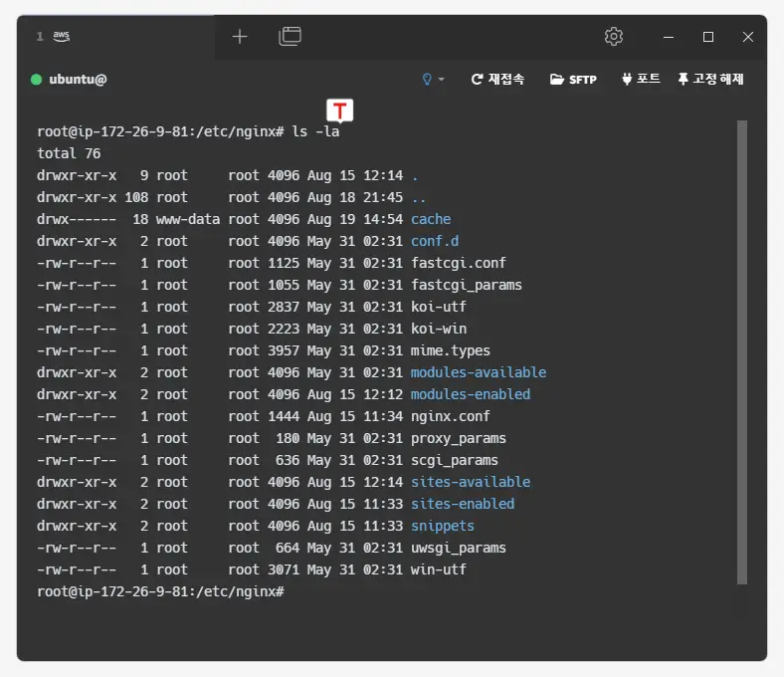This screenshot has width=784, height=677.
Task: Click the lightbulb hints icon
Action: [x=428, y=80]
